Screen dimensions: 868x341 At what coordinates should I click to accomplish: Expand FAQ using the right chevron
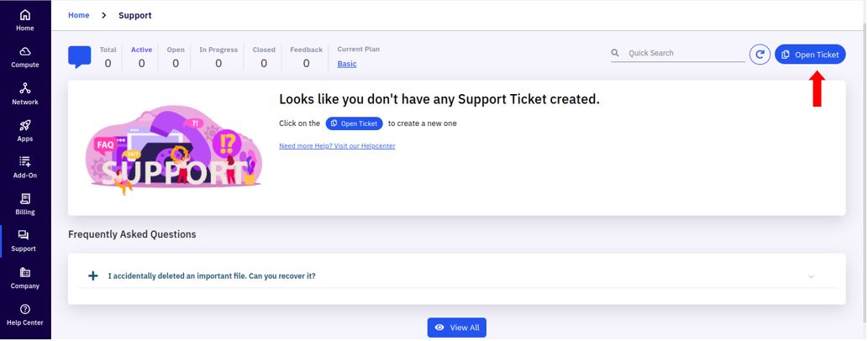[x=811, y=276]
